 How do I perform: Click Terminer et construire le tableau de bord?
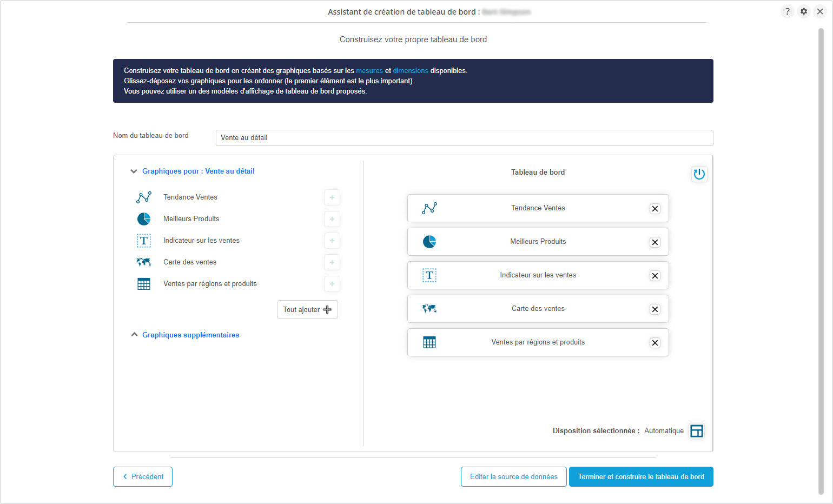click(641, 477)
